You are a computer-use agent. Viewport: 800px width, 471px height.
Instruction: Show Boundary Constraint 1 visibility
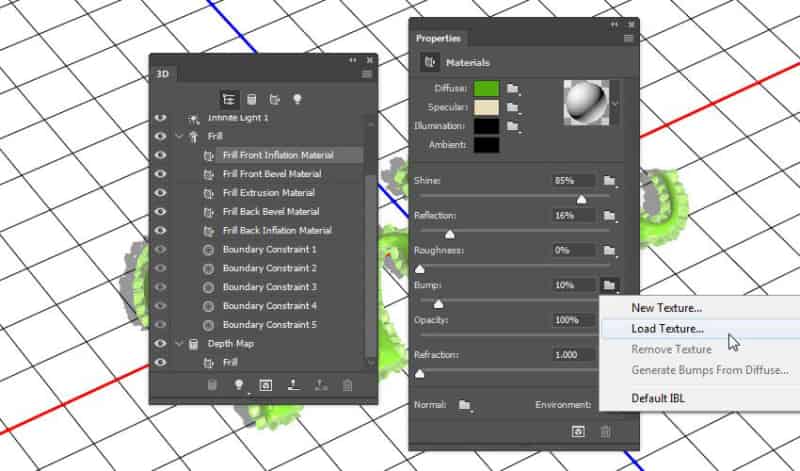160,250
